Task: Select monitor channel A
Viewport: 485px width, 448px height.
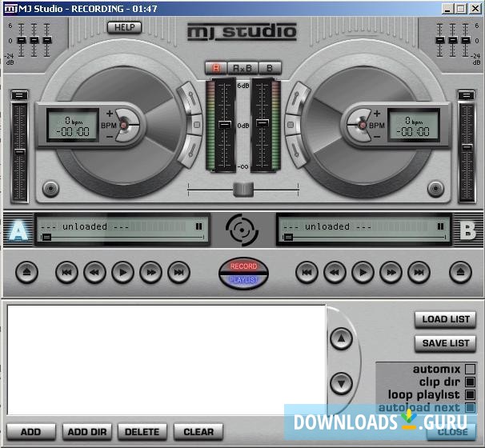Action: pos(216,68)
